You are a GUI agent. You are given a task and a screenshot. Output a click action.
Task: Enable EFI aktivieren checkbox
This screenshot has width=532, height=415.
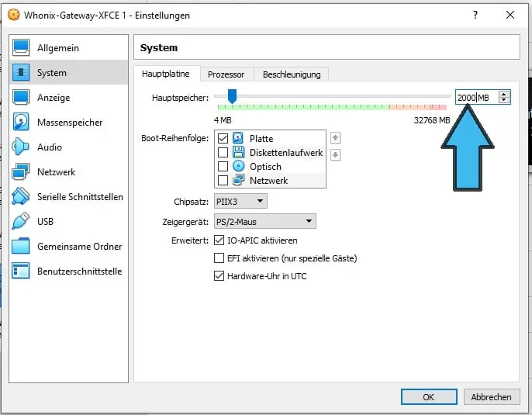click(x=219, y=258)
